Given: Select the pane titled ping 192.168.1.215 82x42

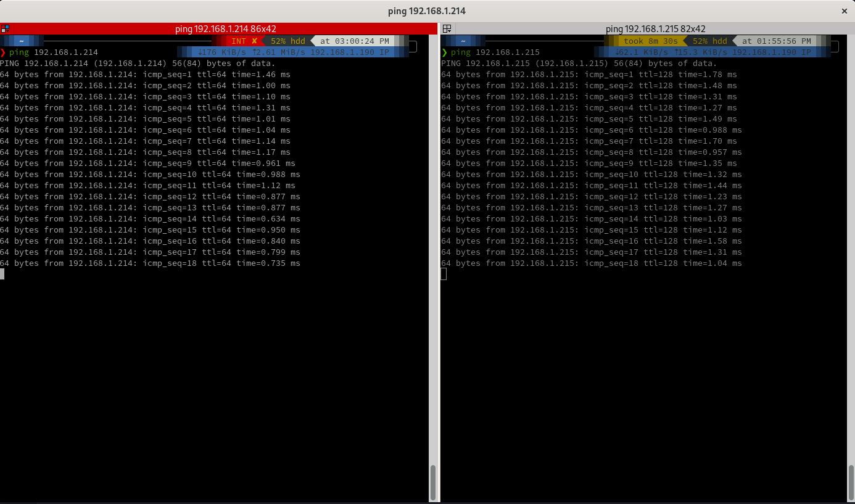Looking at the screenshot, I should 645,28.
